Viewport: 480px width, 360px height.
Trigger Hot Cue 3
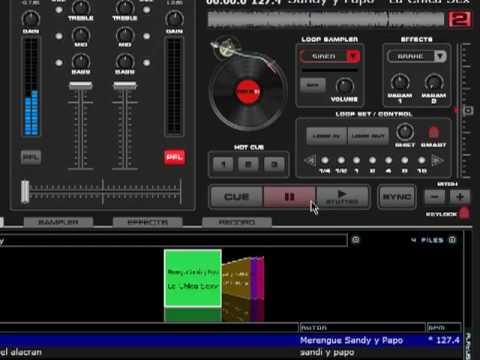point(274,164)
